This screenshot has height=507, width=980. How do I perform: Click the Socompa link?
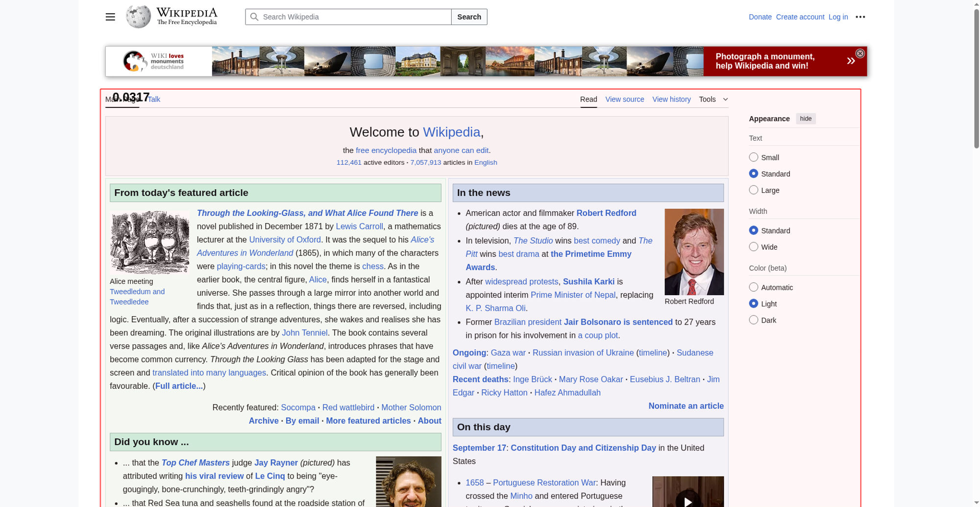click(298, 407)
